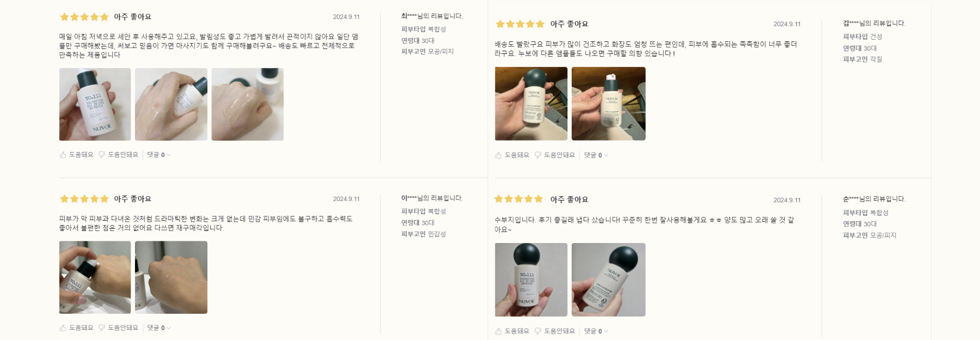Hit thumbs-up icon on 이**** review
Screen dimensions: 980x340
point(63,327)
